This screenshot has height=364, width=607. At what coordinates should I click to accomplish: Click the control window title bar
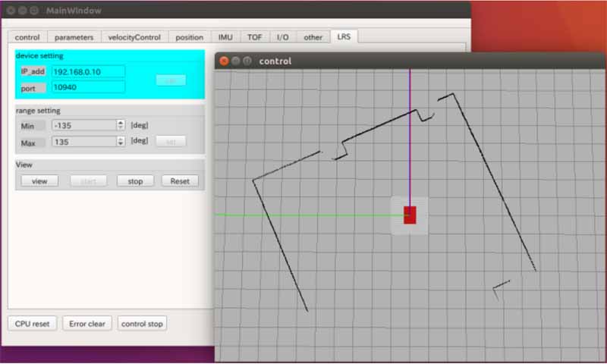coord(410,61)
